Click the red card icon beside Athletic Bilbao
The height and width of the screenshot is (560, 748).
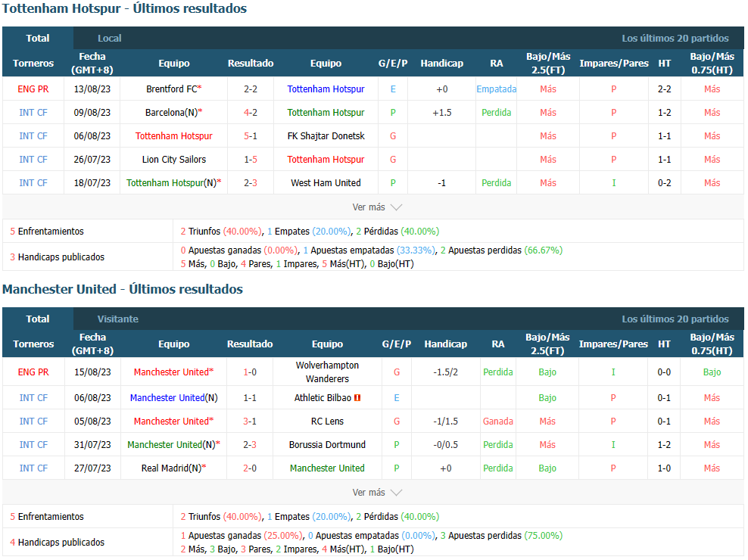point(357,398)
